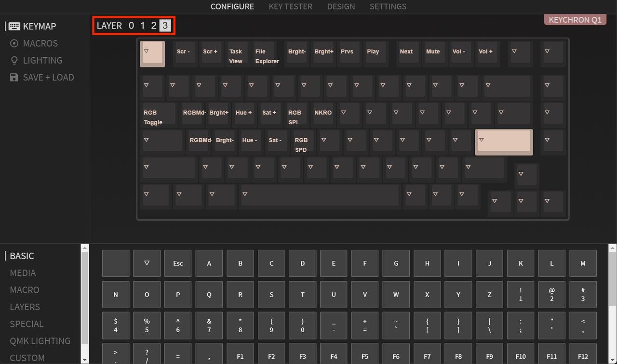Screen dimensions: 617x364
Task: Select the KEYMAP keyboard icon in sidebar
Action: [14, 26]
